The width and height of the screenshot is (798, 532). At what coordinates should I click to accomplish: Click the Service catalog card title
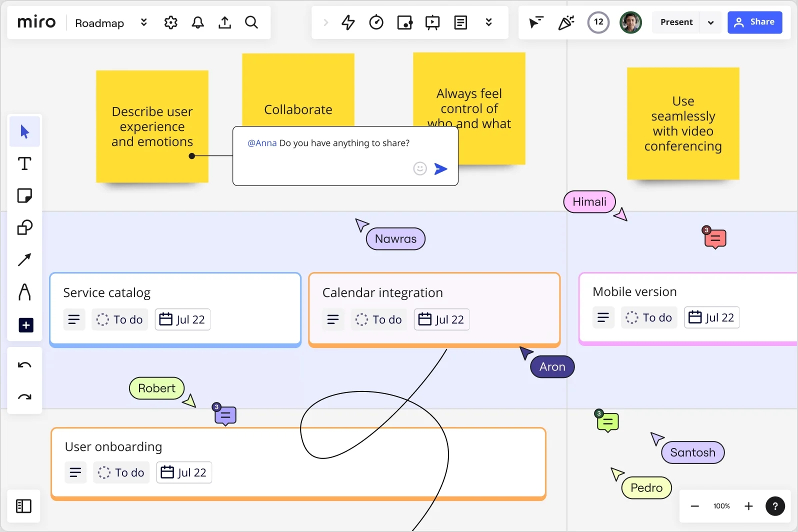(106, 292)
